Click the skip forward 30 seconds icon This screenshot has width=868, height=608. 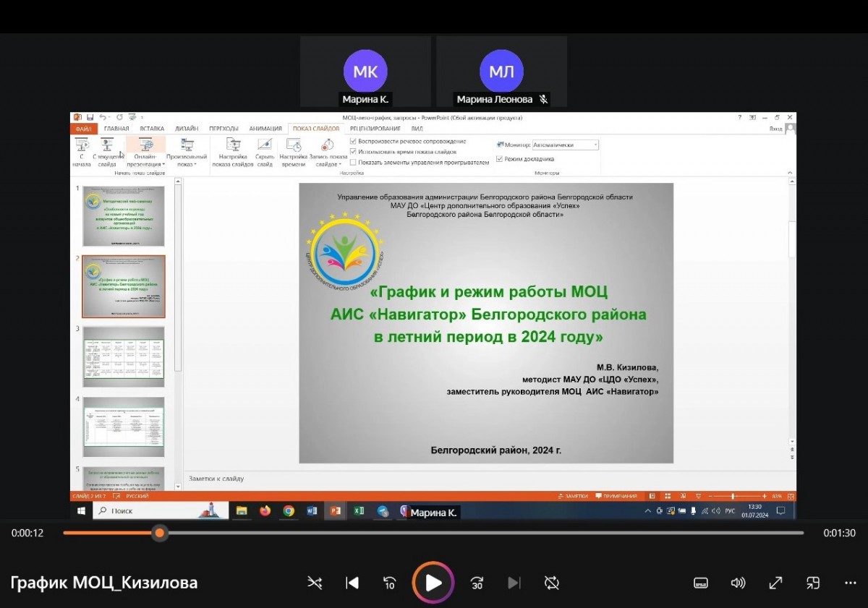477,583
